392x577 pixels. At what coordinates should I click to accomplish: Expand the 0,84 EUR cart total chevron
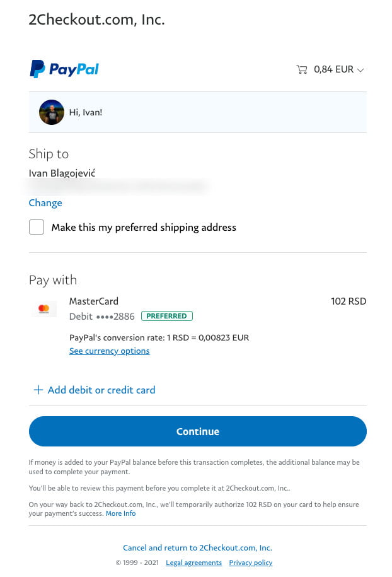tap(360, 70)
